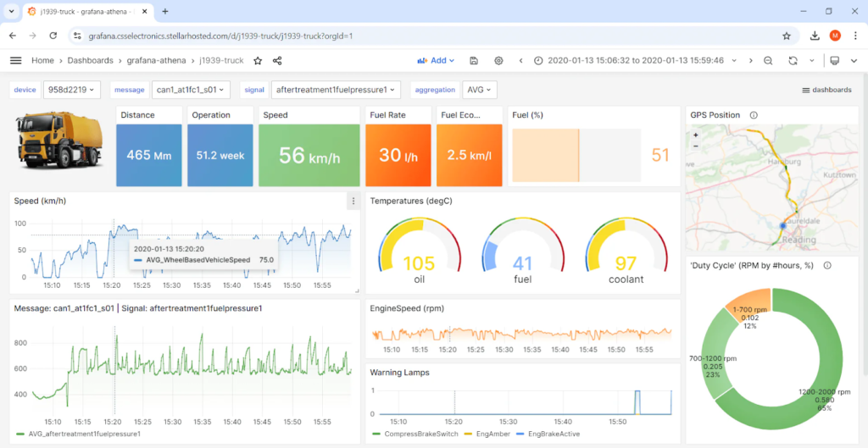Save the dashboard with the floppy disk icon
The image size is (868, 448).
click(474, 61)
